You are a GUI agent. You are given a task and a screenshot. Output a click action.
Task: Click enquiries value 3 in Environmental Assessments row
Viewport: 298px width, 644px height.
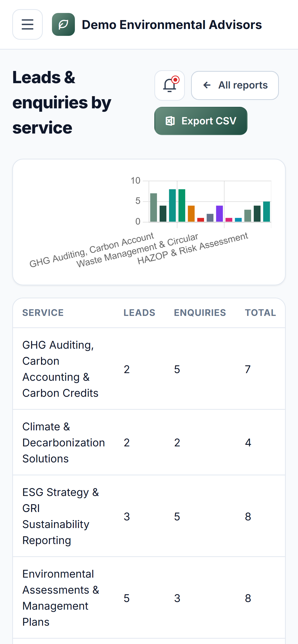(177, 598)
